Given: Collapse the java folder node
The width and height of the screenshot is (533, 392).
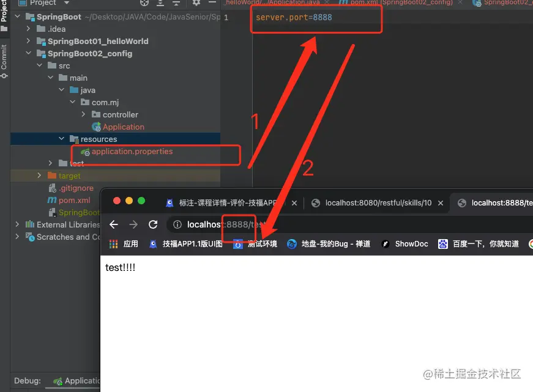Looking at the screenshot, I should pos(62,90).
